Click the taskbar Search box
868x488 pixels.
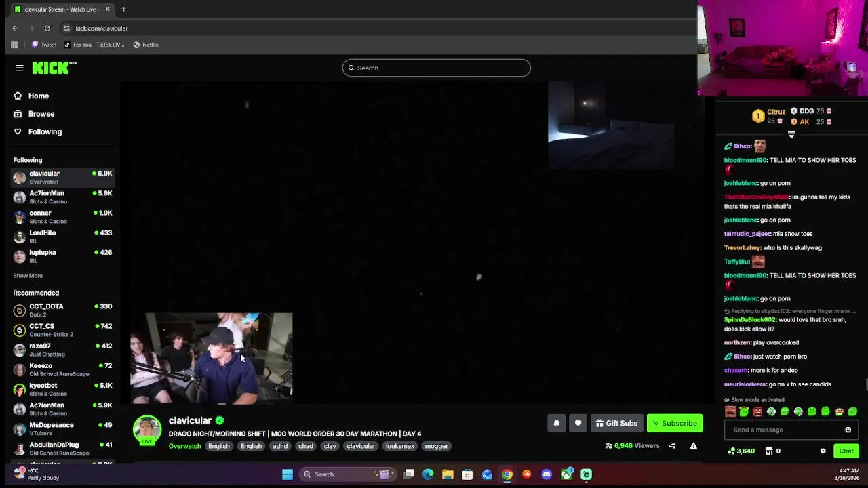click(348, 474)
